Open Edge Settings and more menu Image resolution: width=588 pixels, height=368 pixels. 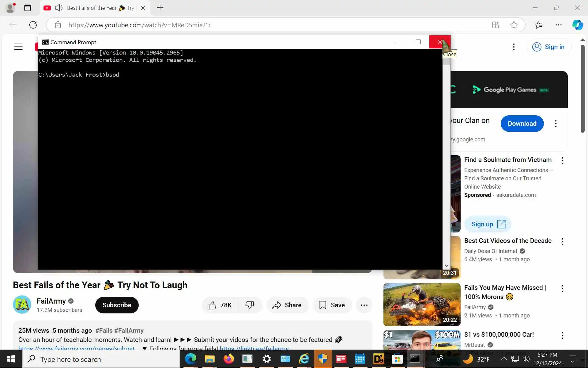[x=558, y=25]
